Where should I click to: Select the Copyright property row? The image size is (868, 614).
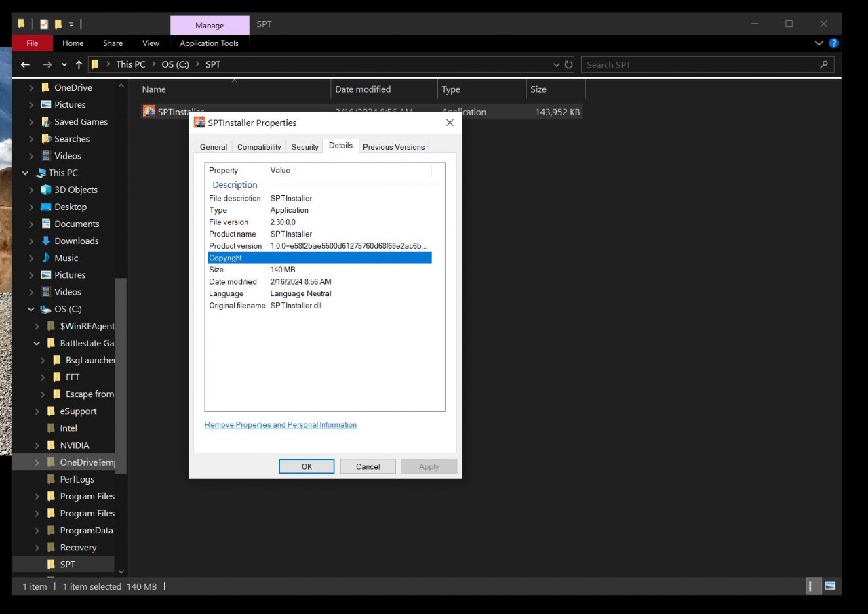(x=319, y=258)
